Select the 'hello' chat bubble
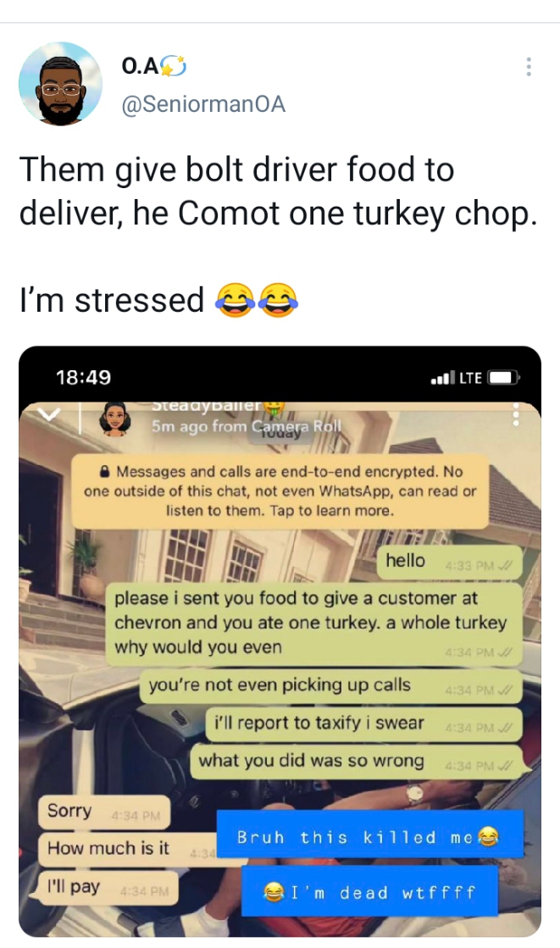The image size is (560, 948). [449, 562]
